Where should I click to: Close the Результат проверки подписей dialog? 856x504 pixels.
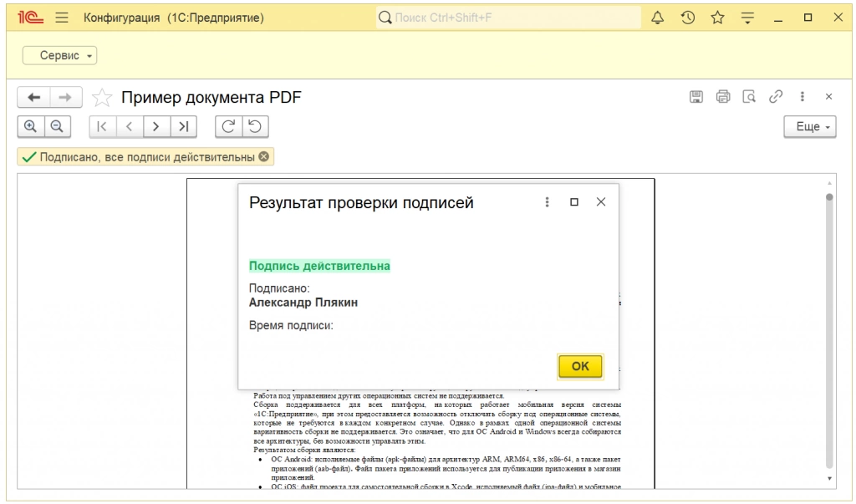point(601,202)
